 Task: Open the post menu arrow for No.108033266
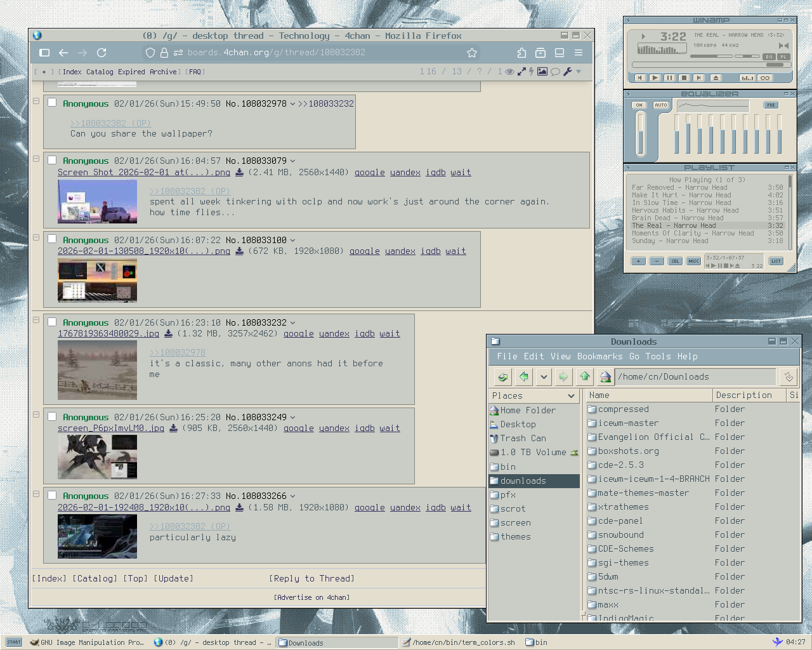tap(292, 496)
